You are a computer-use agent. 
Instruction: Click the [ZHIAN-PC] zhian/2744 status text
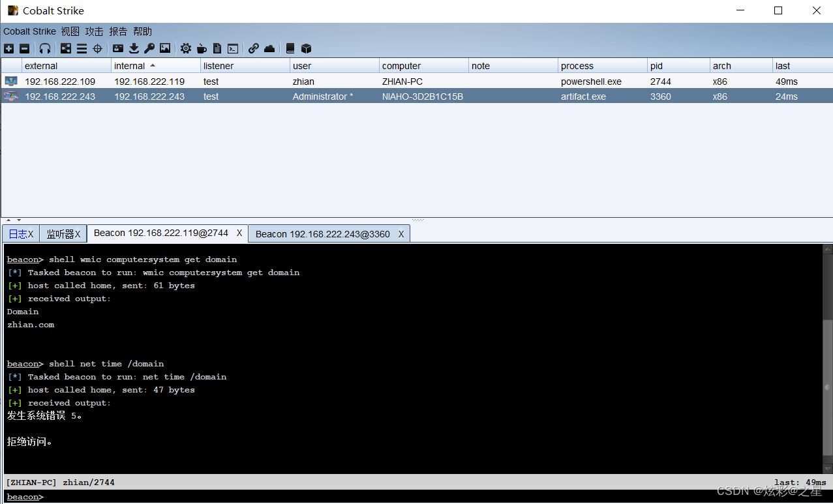point(60,482)
